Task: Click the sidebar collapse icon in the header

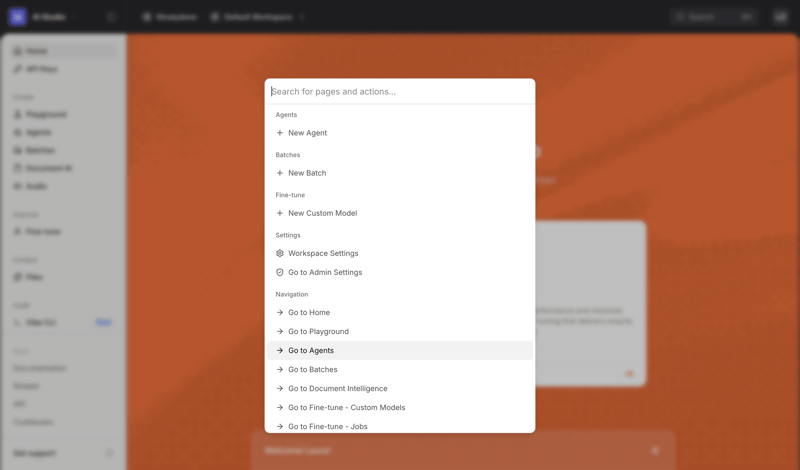Action: [x=111, y=17]
